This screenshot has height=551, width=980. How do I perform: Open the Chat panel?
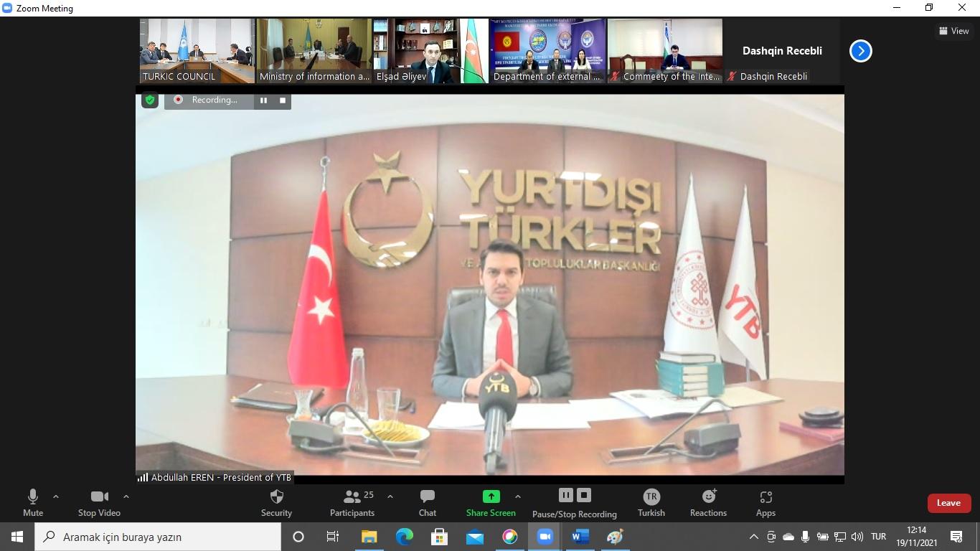click(428, 503)
